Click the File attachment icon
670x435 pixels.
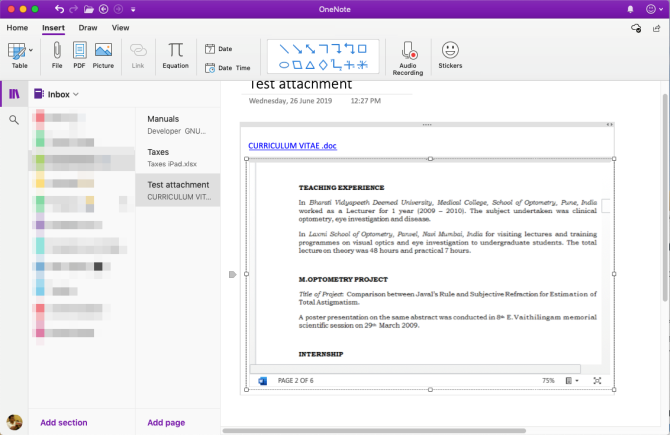pyautogui.click(x=57, y=53)
